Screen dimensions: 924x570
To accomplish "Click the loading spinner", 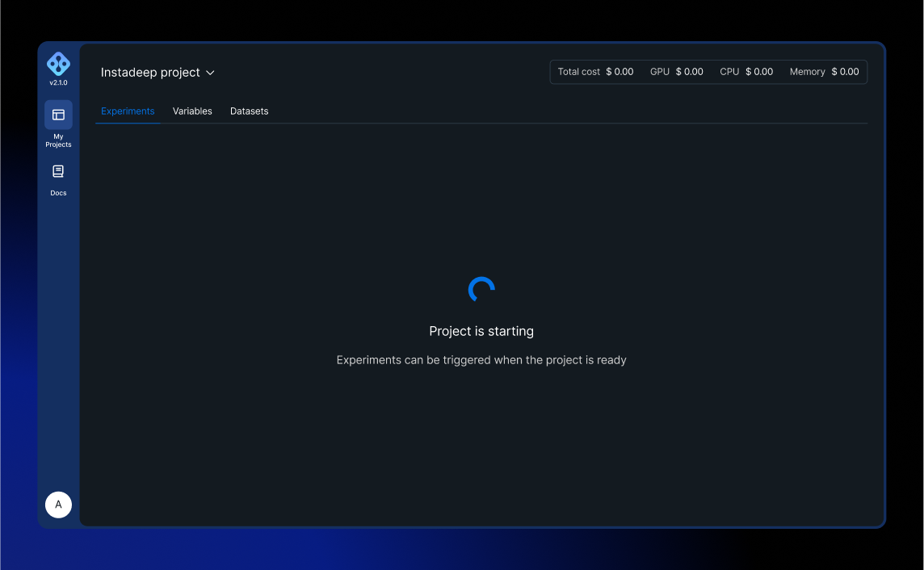I will pyautogui.click(x=481, y=289).
